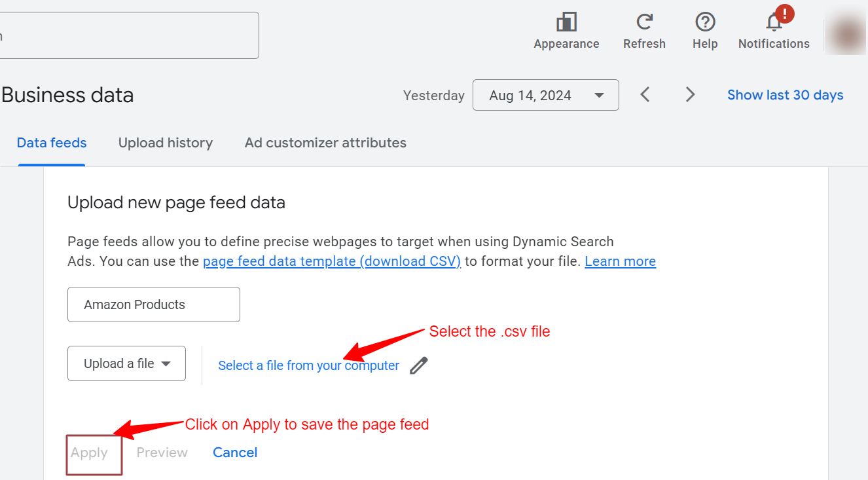Click the pencil edit icon beside file selector
Viewport: 868px width, 480px height.
[x=419, y=365]
